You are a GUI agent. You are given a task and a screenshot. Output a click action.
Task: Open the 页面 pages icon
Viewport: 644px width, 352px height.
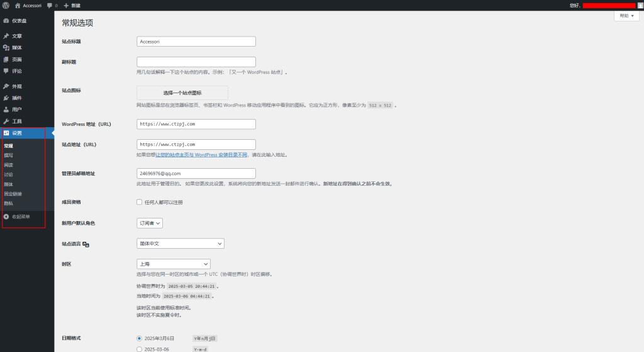coord(6,60)
